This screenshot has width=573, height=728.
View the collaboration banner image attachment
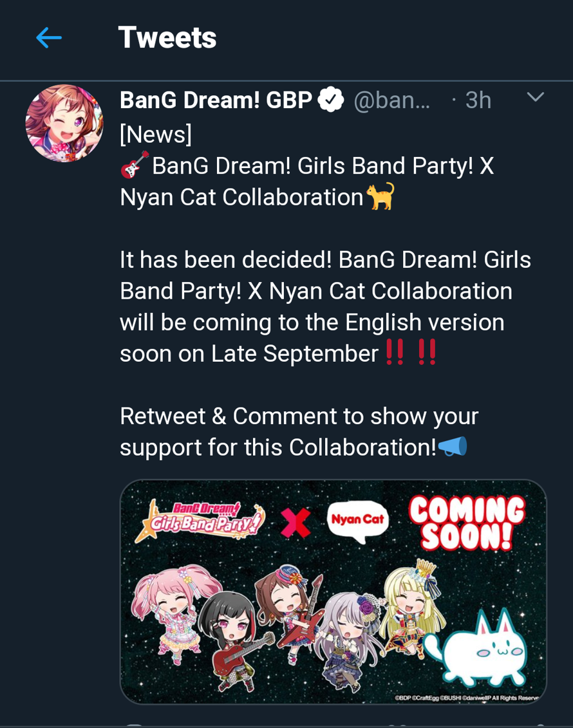coord(333,592)
